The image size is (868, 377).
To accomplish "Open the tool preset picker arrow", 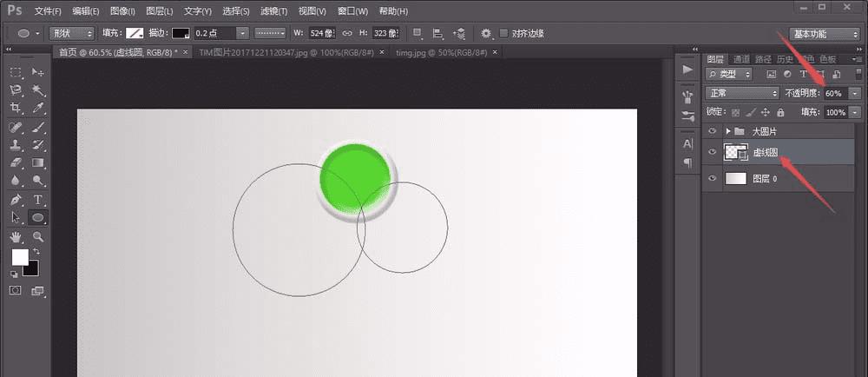I will [37, 33].
